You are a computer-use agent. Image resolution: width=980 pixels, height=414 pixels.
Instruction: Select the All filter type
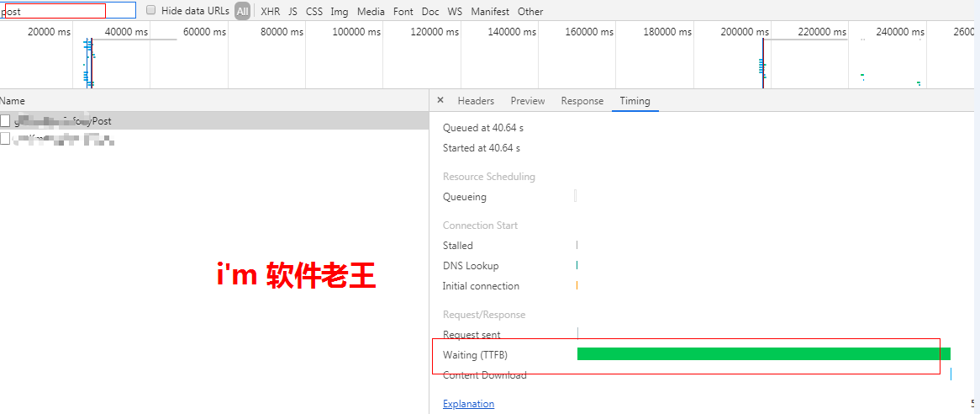(243, 11)
